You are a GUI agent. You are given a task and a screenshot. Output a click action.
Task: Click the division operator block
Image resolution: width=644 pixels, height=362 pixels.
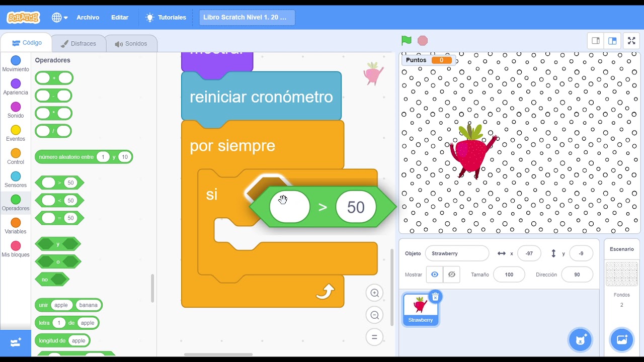point(53,131)
